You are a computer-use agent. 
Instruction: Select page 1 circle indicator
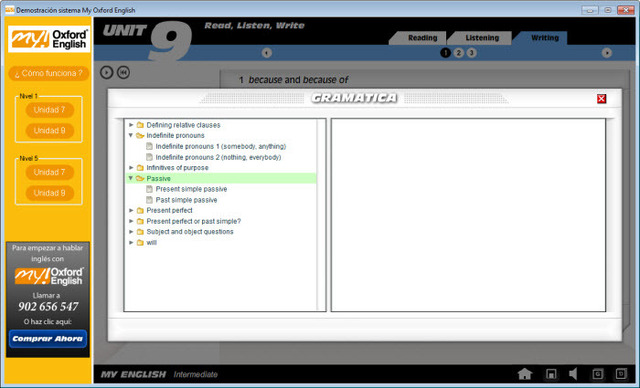pyautogui.click(x=445, y=53)
